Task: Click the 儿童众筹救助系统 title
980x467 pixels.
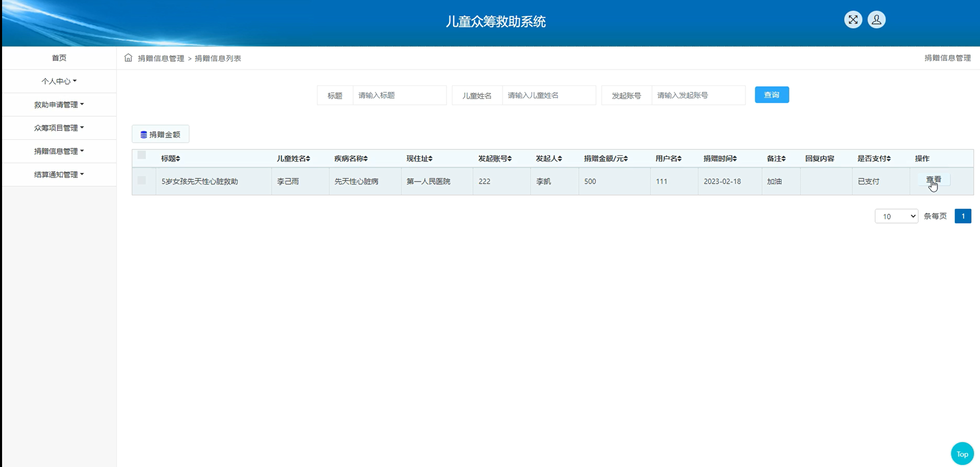Action: 496,21
